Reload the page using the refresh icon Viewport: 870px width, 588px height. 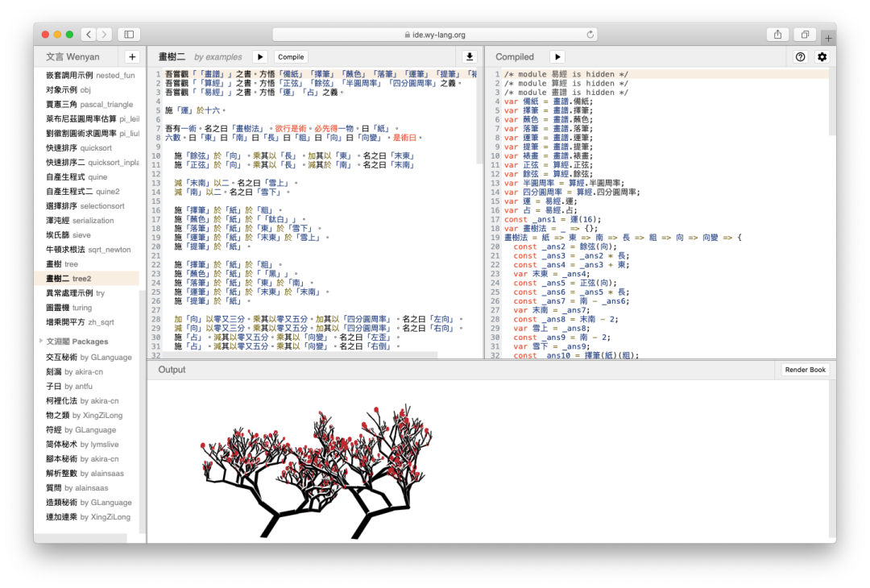pos(590,35)
